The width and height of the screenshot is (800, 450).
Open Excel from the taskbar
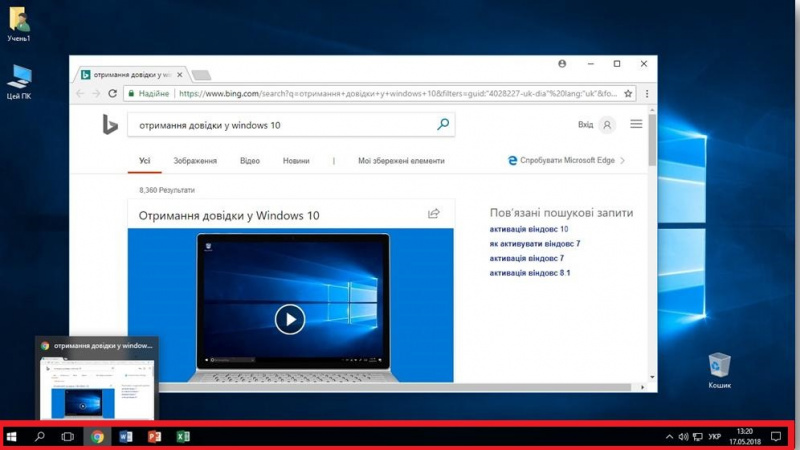[184, 437]
